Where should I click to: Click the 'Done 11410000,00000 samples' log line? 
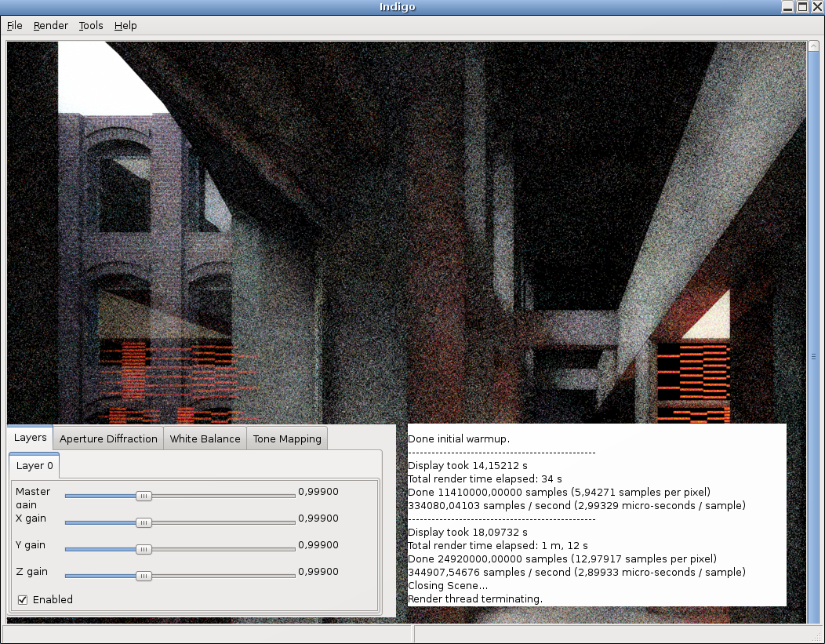point(559,493)
